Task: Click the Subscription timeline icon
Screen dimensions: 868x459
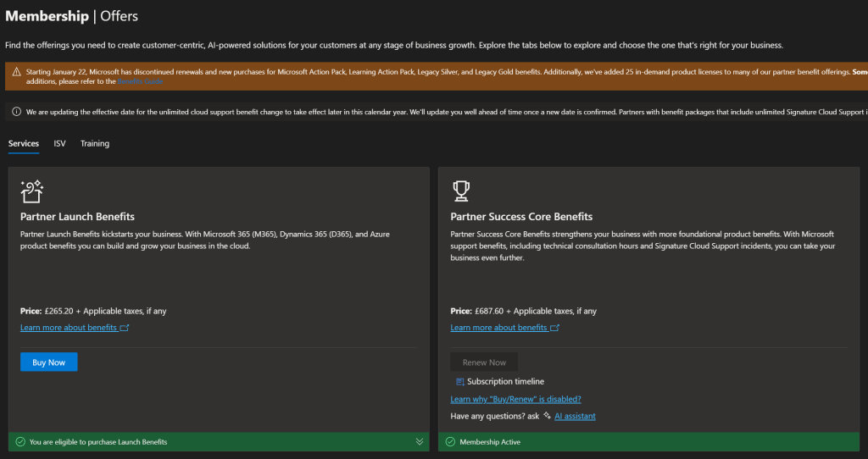Action: point(459,382)
